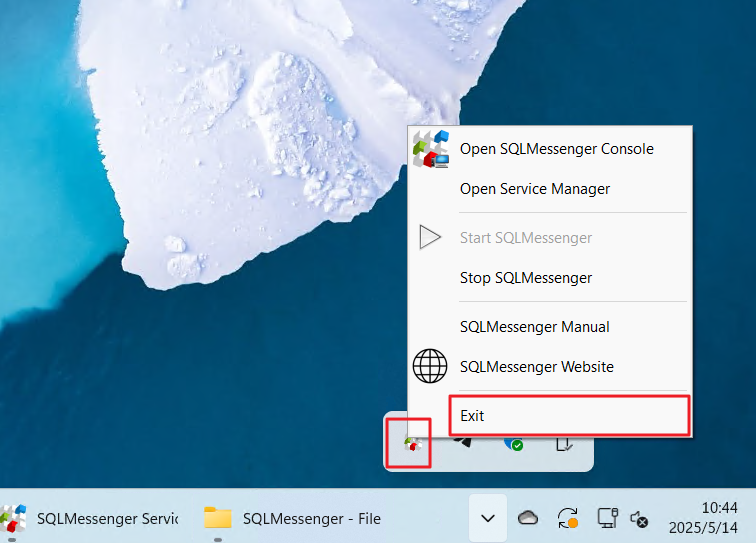Click the sync status icon with orange dot
Image resolution: width=756 pixels, height=543 pixels.
pos(567,518)
